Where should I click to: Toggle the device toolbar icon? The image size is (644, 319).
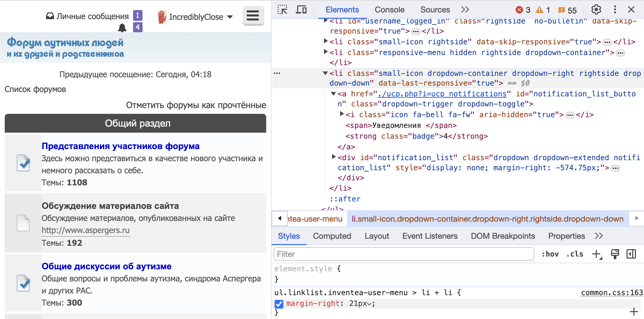click(301, 10)
